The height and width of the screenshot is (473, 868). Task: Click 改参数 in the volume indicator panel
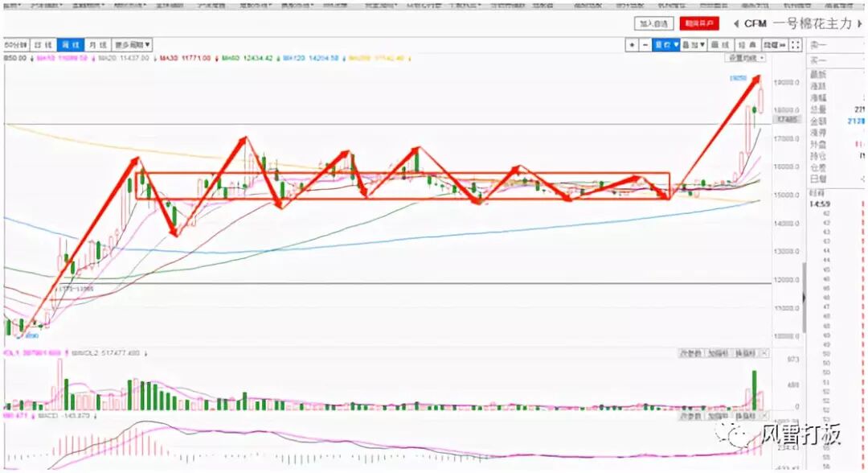tap(690, 353)
